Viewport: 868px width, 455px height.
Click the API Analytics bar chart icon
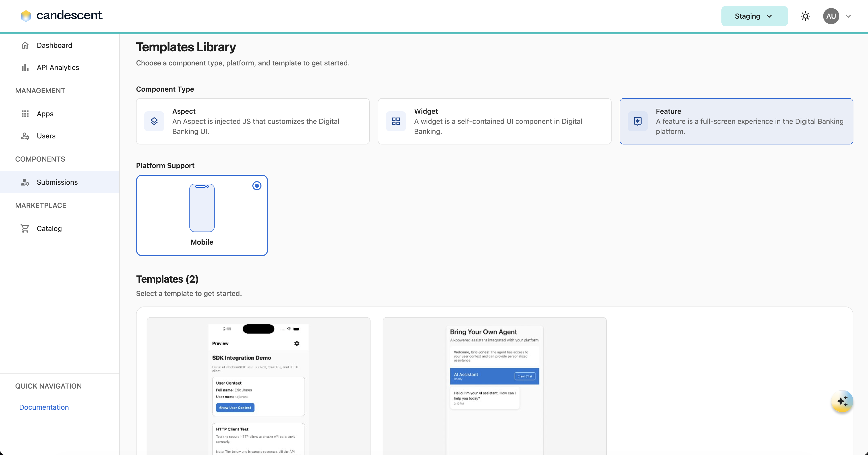pyautogui.click(x=25, y=68)
